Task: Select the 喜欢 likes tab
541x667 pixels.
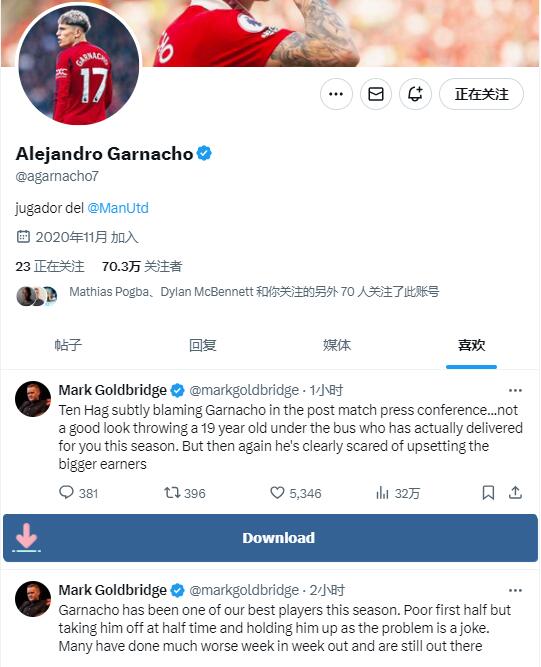Action: 471,345
